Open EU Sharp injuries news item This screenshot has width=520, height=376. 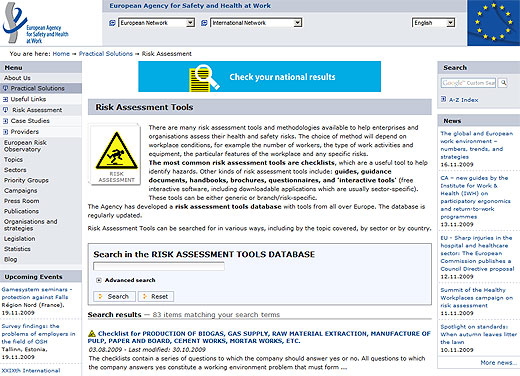point(477,253)
